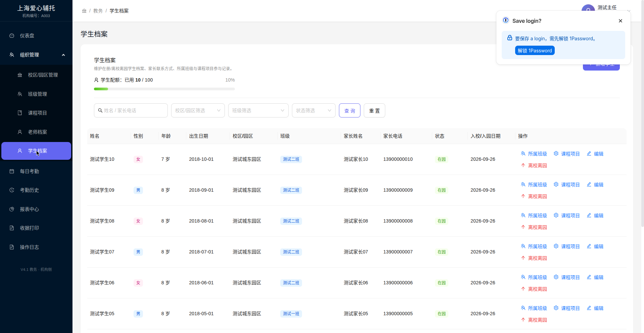Open 课程项目 in sidebar
Viewport: 644px width, 333px height.
pos(36,113)
